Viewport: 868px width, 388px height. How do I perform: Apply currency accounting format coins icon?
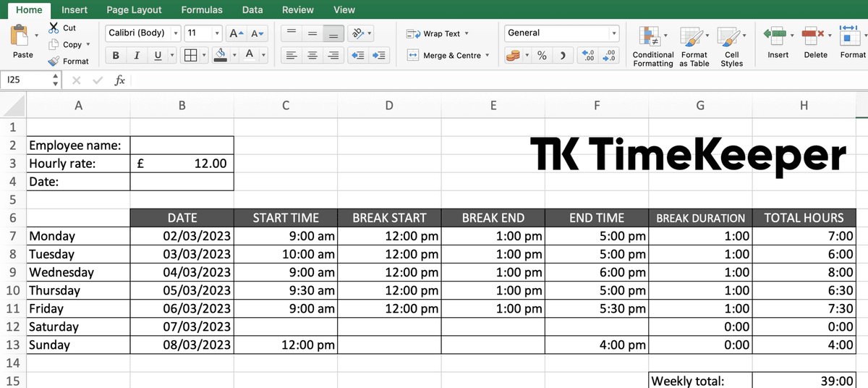[512, 56]
